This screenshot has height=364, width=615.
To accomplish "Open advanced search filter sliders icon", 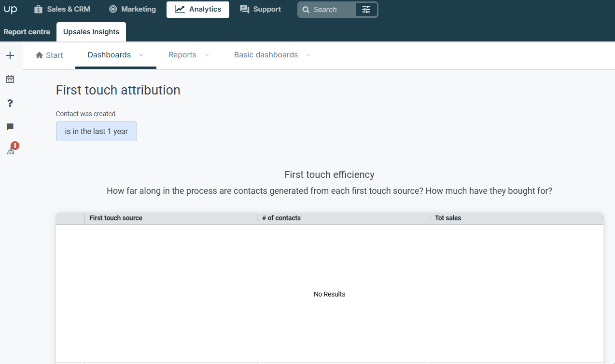I will coord(366,10).
